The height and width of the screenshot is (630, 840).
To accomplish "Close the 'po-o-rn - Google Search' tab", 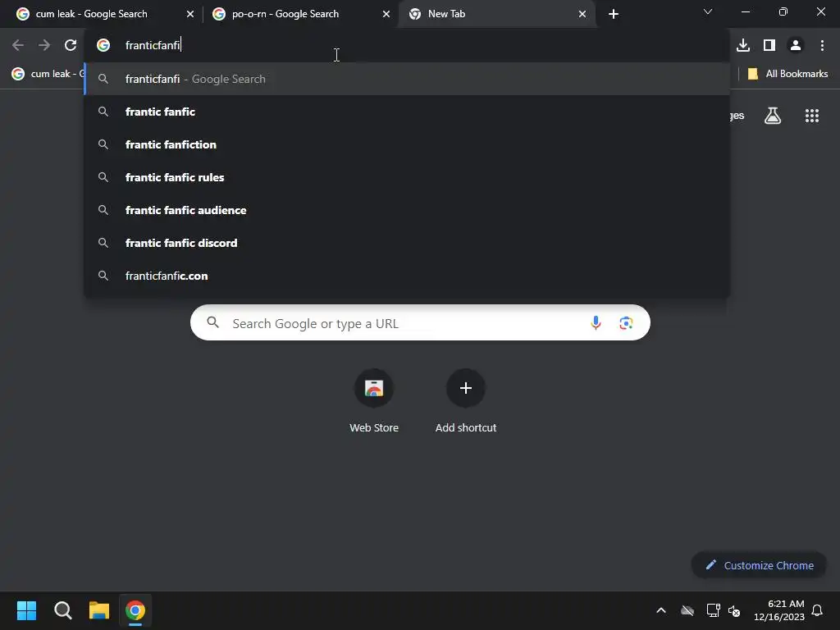I will point(386,14).
